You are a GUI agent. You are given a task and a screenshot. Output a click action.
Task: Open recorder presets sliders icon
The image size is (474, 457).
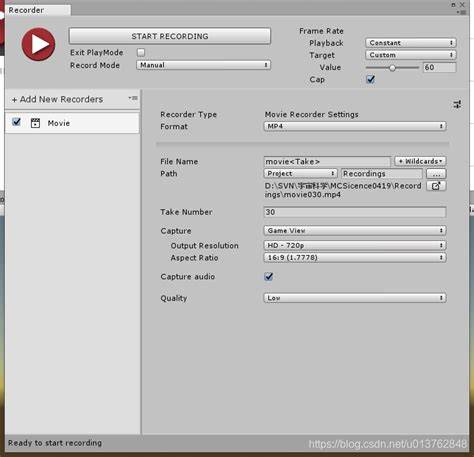457,104
